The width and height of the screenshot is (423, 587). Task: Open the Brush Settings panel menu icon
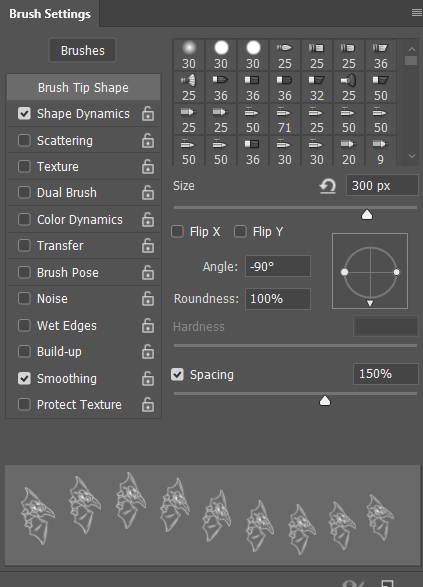point(416,13)
